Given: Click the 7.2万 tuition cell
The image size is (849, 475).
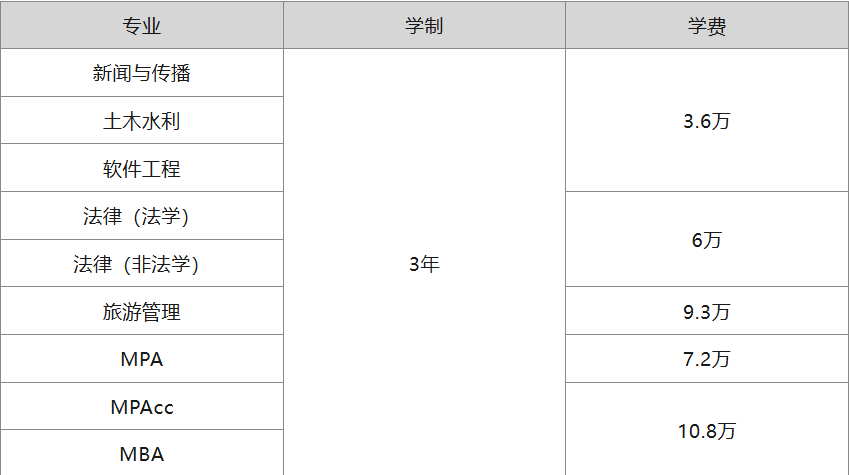Looking at the screenshot, I should point(706,359).
